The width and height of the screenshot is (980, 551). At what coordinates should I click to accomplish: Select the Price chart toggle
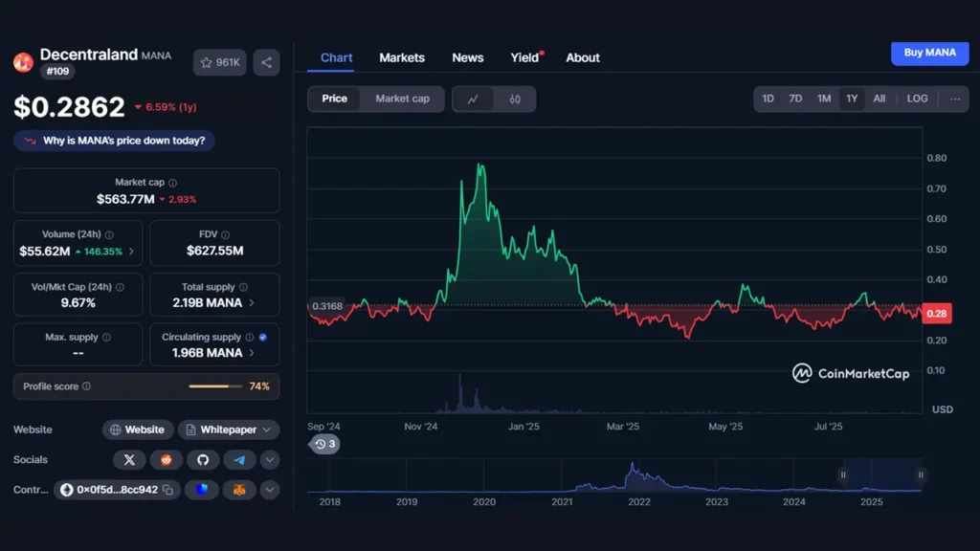[x=334, y=99]
